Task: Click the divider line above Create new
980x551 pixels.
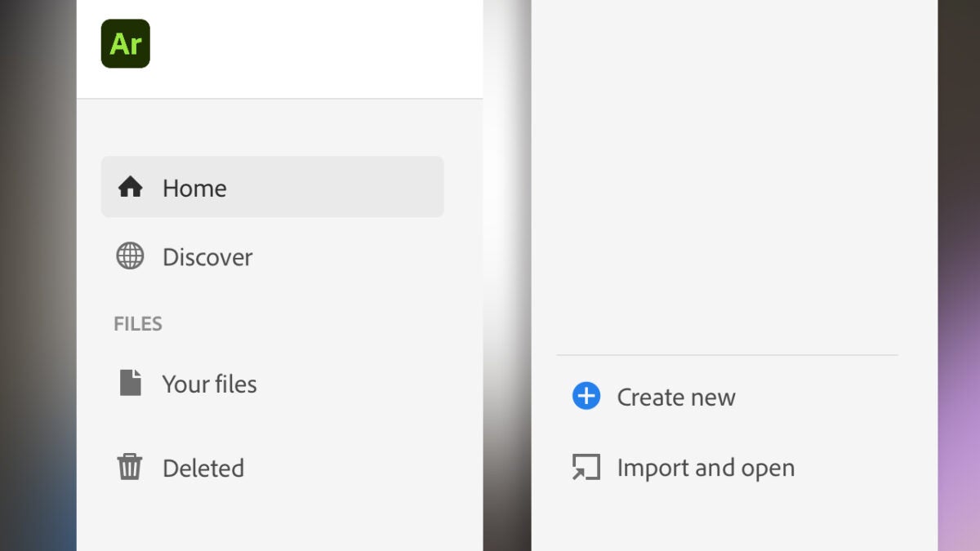Action: 727,355
